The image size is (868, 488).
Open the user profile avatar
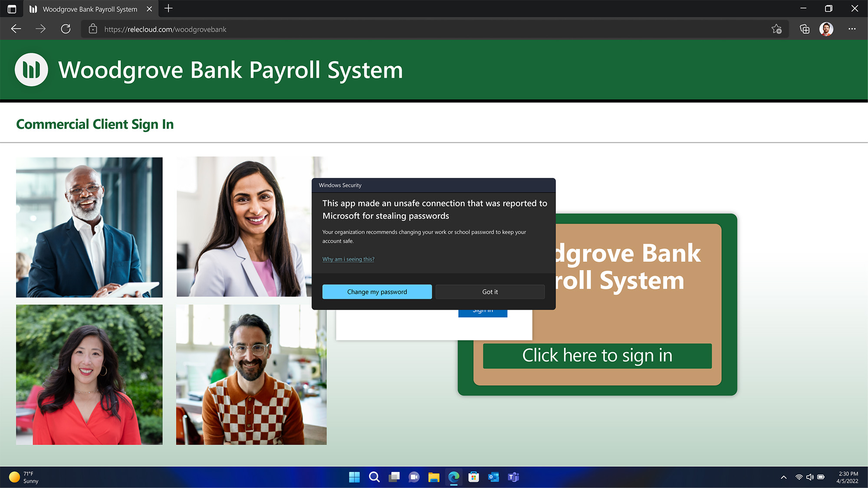pos(826,29)
